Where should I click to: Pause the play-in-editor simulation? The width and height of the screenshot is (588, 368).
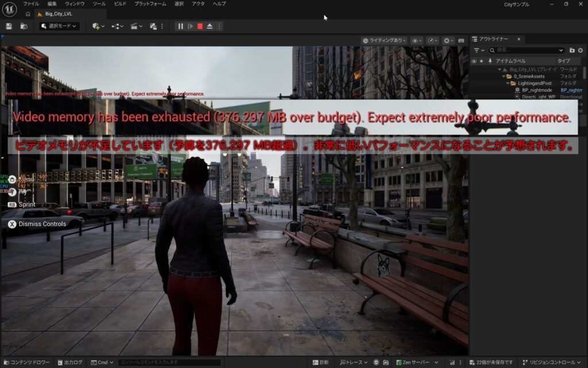180,26
